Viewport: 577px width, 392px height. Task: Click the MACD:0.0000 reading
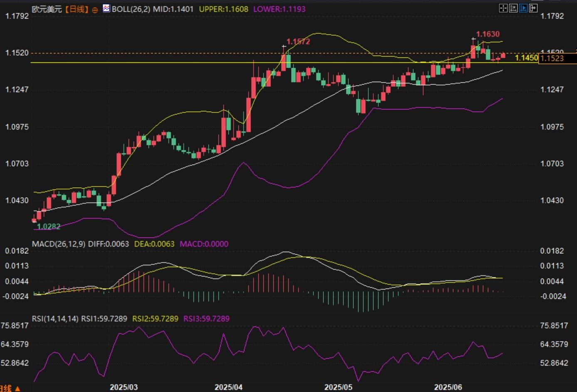[204, 244]
